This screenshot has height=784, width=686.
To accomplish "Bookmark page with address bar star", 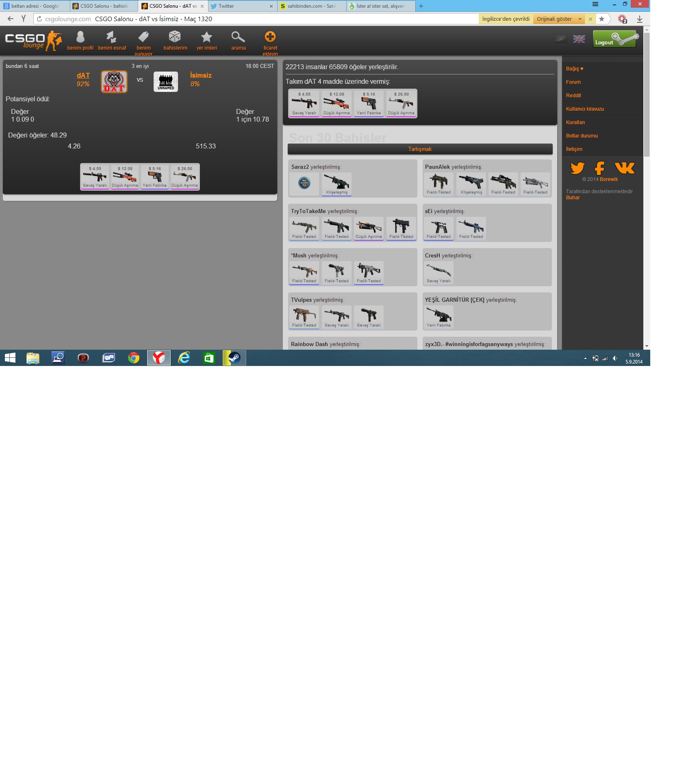I will tap(601, 19).
